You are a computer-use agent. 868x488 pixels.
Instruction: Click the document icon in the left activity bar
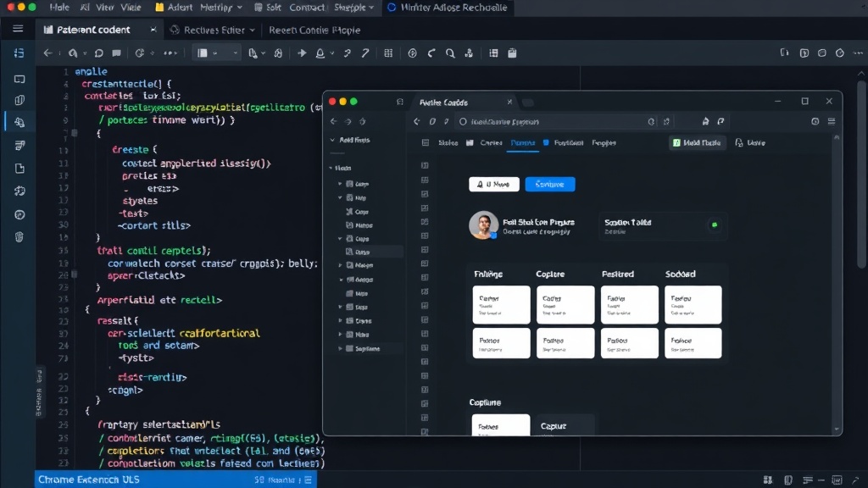[19, 169]
